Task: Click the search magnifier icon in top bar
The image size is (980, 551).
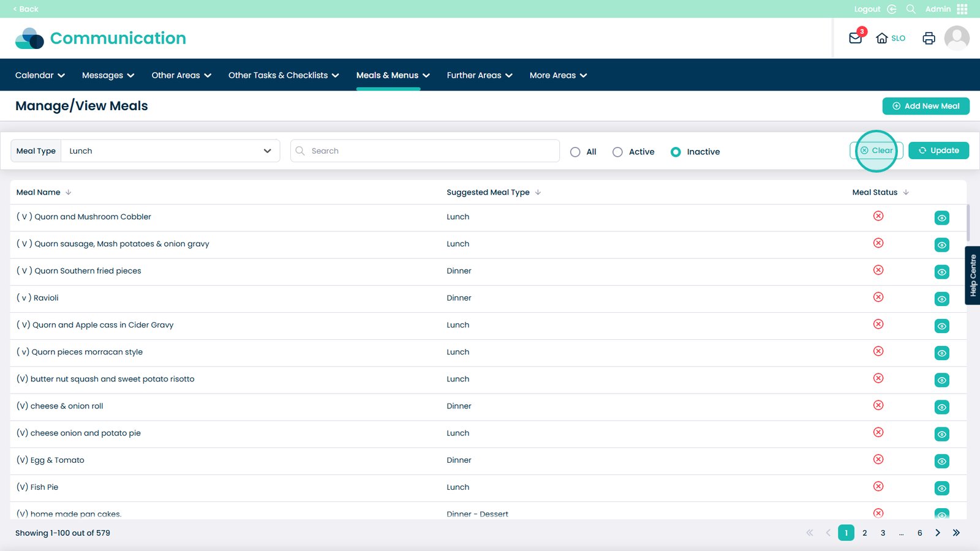Action: [x=911, y=9]
